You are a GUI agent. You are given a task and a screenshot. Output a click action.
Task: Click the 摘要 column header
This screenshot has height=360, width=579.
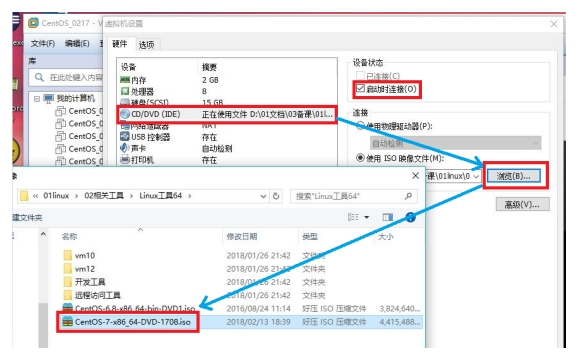tap(209, 67)
